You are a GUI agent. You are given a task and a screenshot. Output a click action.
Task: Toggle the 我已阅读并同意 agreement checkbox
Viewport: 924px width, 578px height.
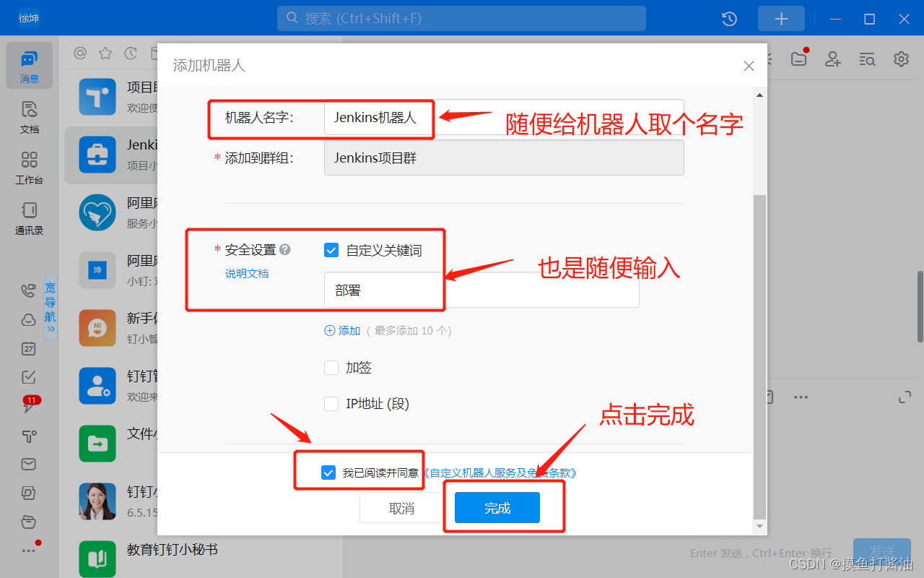[328, 473]
